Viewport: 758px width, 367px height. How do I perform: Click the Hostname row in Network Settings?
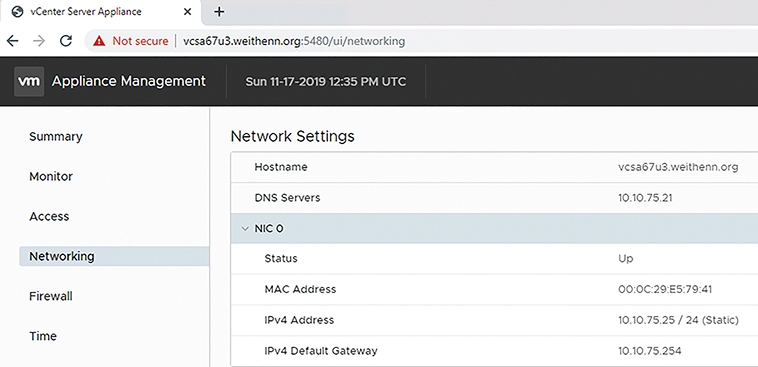tap(494, 167)
